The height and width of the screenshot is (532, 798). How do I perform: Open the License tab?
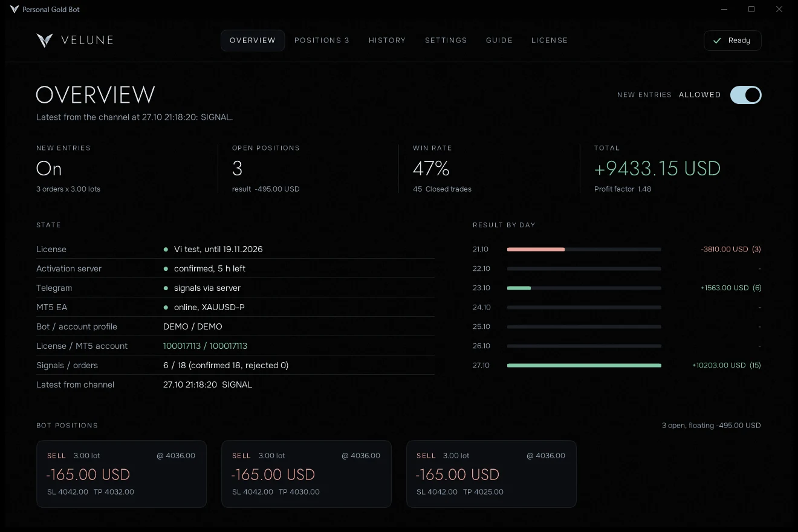[550, 41]
